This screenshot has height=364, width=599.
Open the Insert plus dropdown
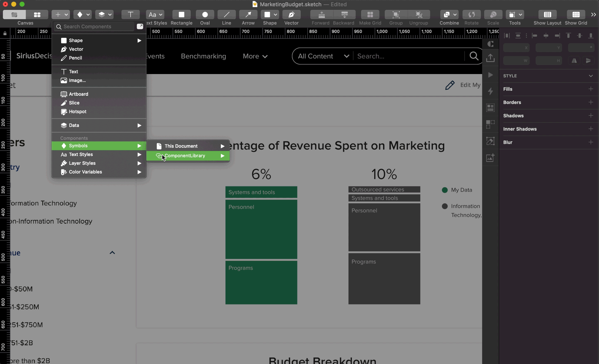coord(61,15)
